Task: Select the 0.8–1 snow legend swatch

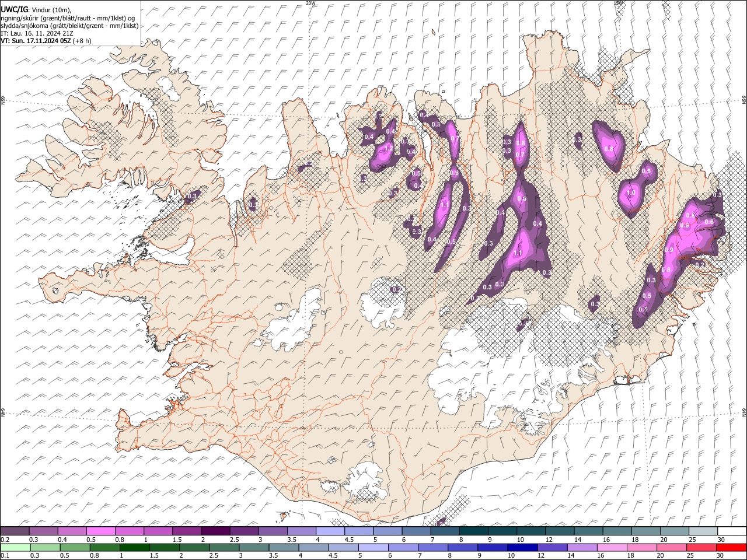Action: pos(129,531)
